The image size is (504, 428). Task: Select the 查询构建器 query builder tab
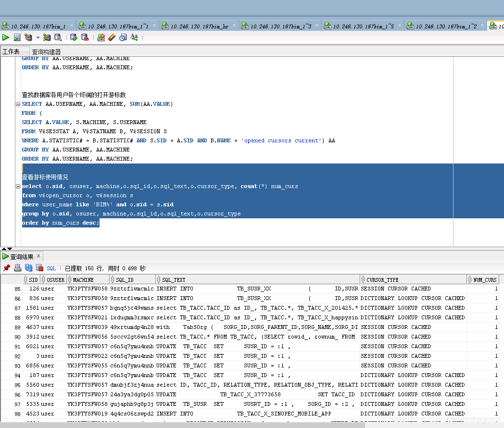tap(46, 52)
